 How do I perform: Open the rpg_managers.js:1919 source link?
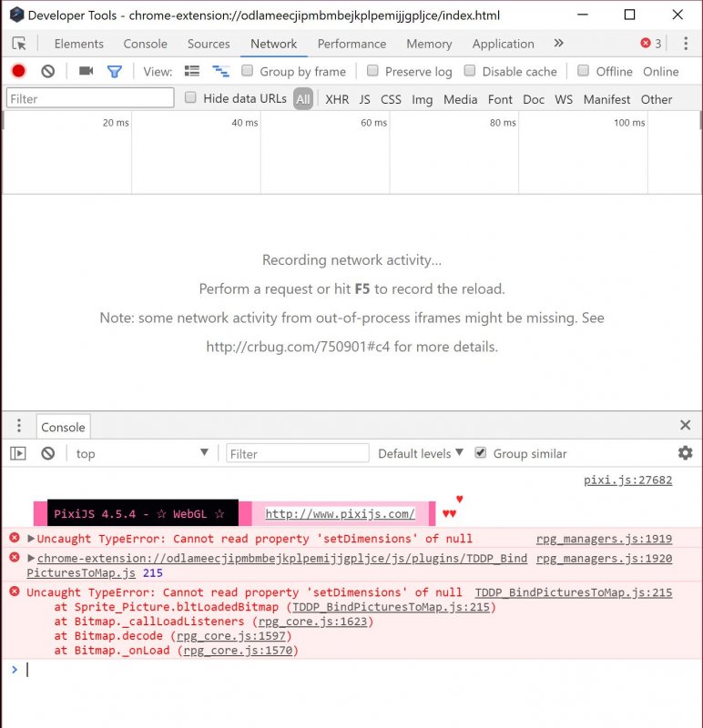604,539
